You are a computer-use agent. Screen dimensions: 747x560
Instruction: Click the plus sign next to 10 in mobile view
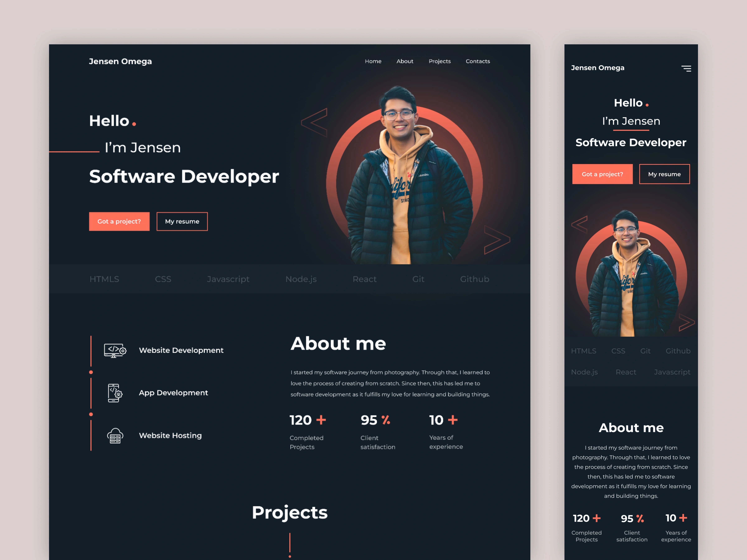tap(683, 518)
